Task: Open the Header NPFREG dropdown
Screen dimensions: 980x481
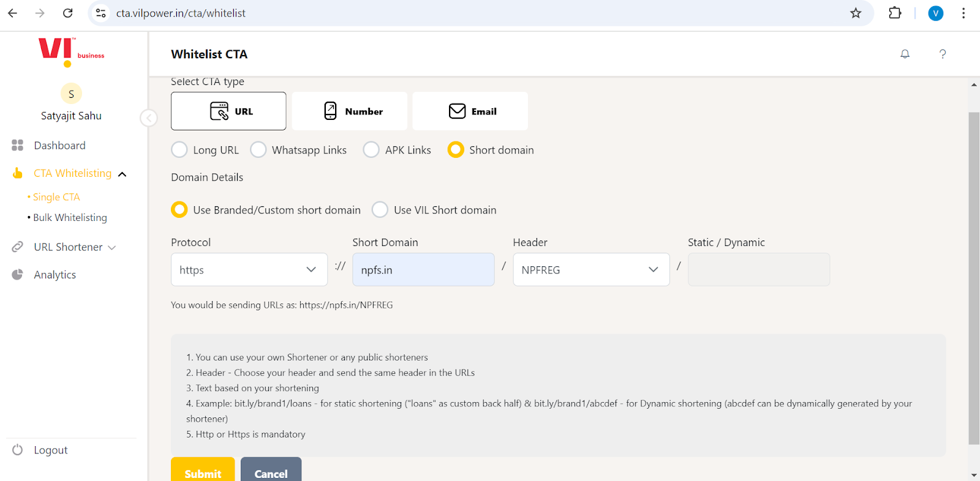Action: 590,270
